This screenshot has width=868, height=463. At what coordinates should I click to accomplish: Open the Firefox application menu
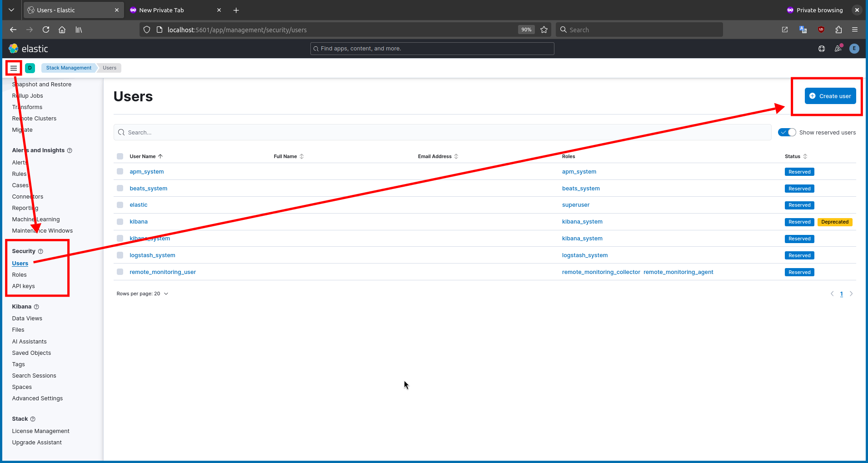[x=855, y=30]
